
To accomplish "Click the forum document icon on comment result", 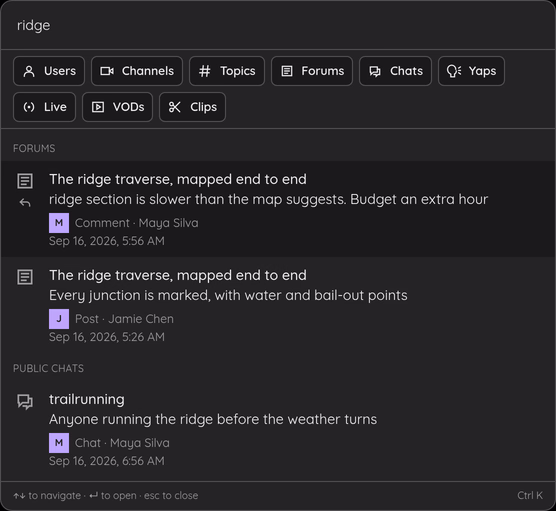I will (25, 181).
